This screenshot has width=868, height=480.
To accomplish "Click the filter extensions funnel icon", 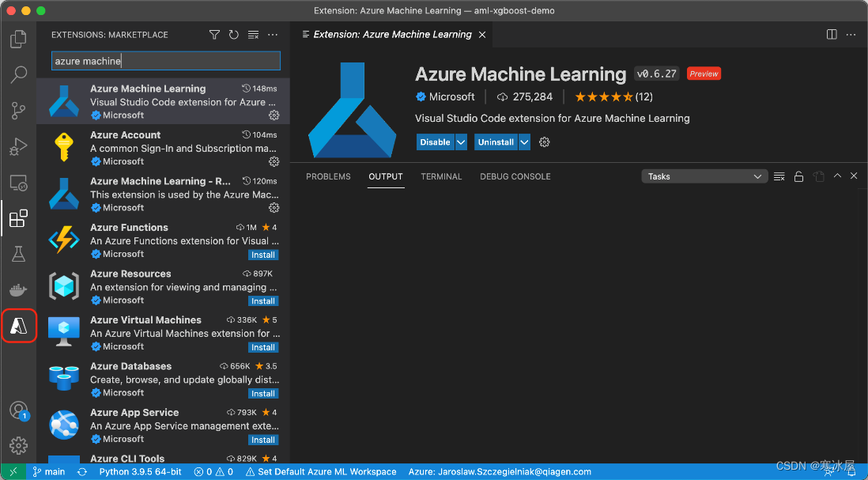I will [x=214, y=35].
